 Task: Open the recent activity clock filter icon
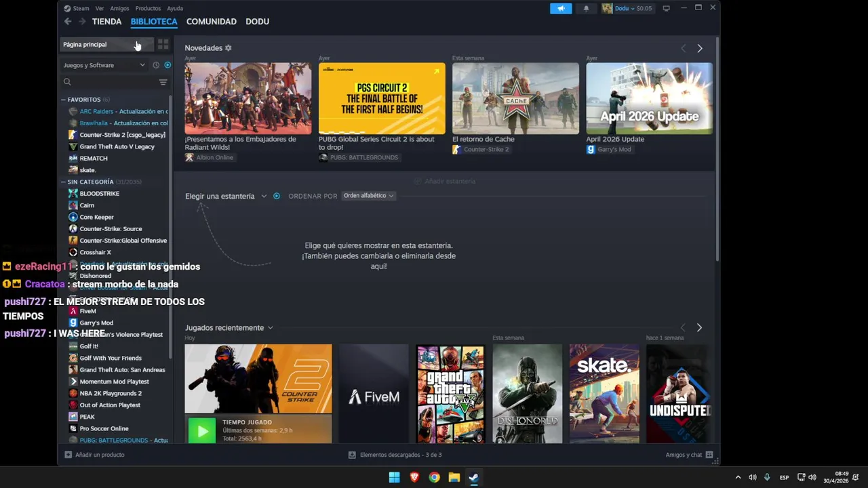click(156, 65)
